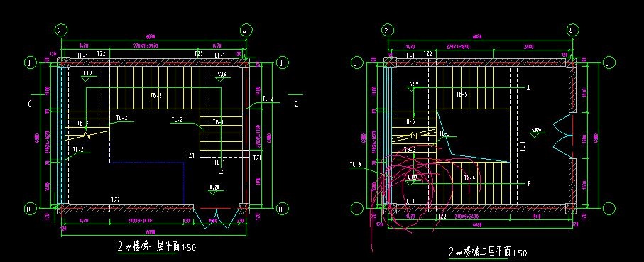The width and height of the screenshot is (644, 262).
Task: Click the TB-4 stair slab label
Action: (x=469, y=178)
